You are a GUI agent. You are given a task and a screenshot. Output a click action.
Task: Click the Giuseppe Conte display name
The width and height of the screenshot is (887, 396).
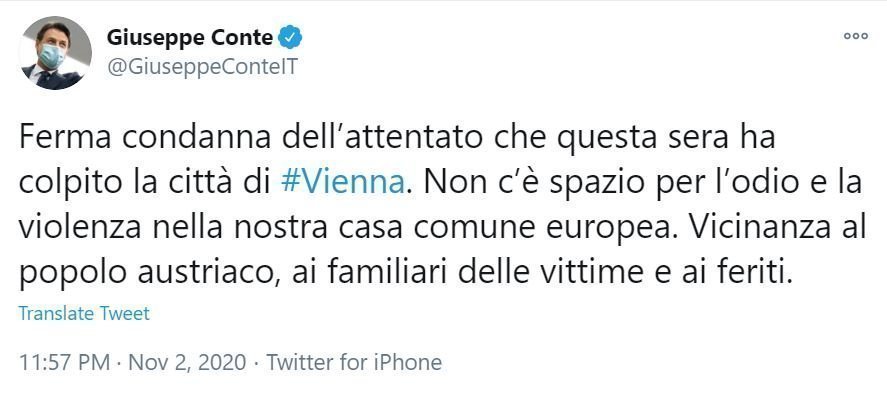tap(190, 38)
